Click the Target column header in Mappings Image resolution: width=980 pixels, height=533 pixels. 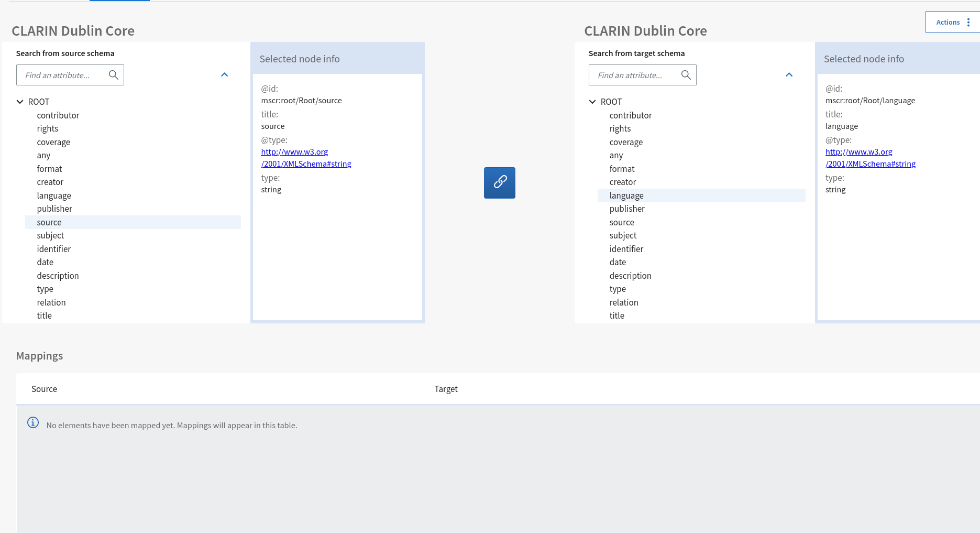446,389
